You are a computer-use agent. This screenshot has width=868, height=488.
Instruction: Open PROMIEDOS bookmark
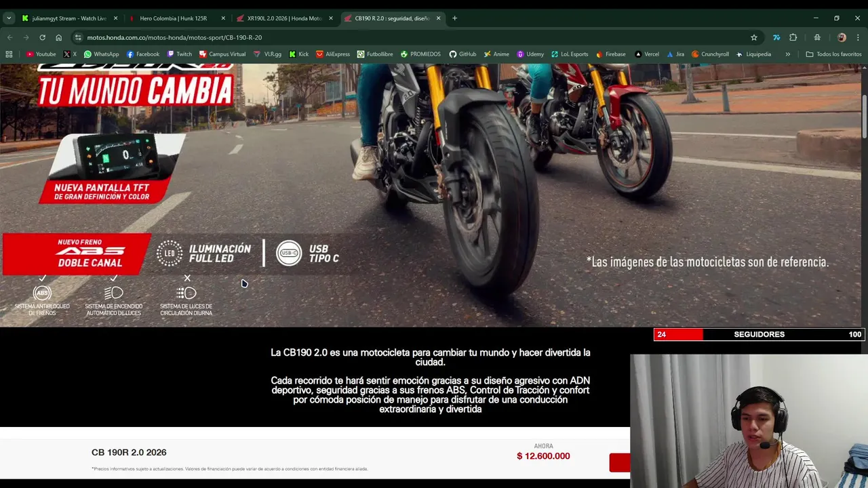click(x=420, y=54)
